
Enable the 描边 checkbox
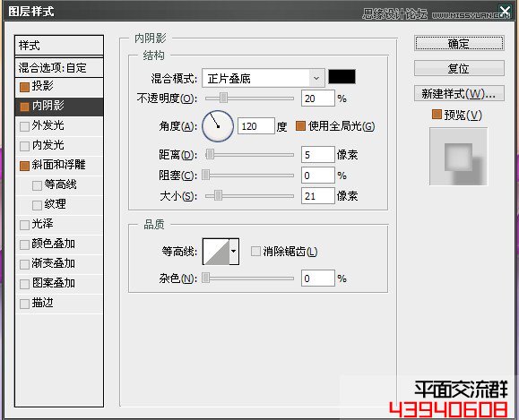pyautogui.click(x=24, y=304)
